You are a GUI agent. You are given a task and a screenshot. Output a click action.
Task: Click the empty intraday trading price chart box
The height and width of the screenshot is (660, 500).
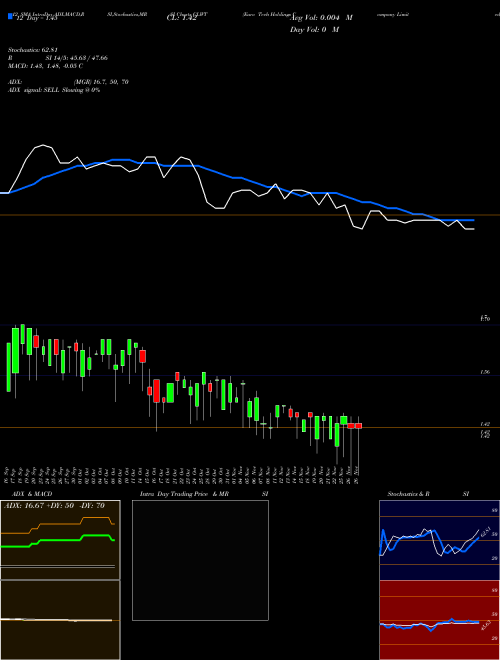200,560
